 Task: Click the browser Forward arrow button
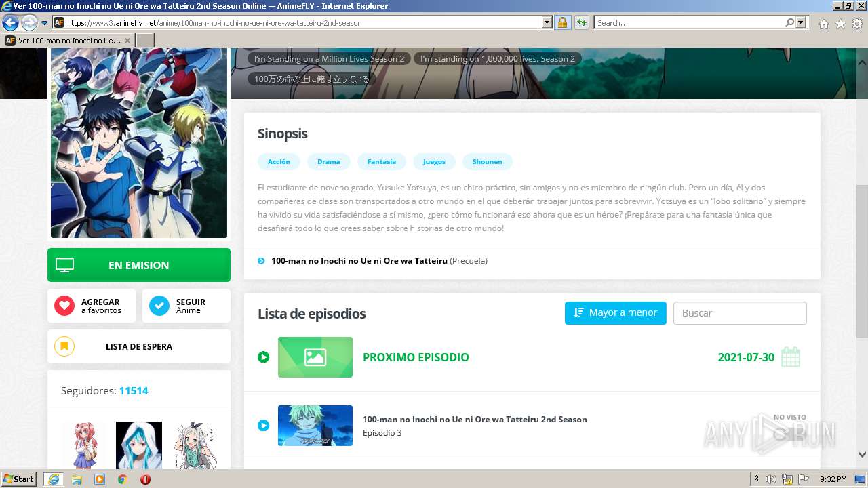[28, 23]
